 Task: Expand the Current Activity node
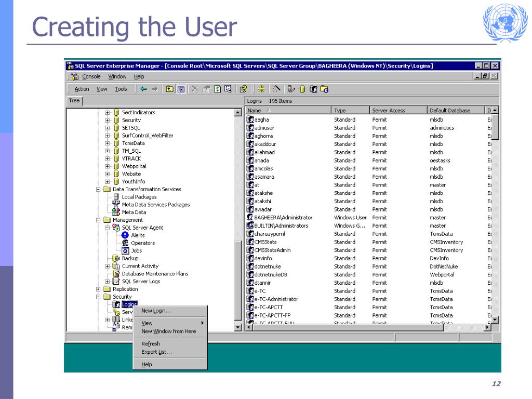tap(107, 266)
